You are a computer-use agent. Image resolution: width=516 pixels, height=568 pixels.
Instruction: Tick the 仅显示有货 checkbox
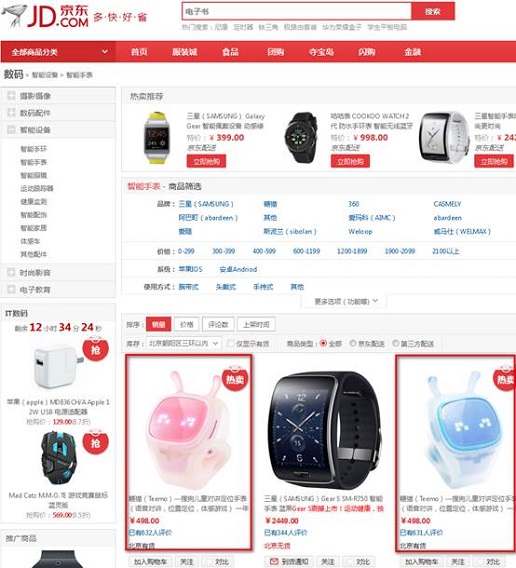point(230,343)
